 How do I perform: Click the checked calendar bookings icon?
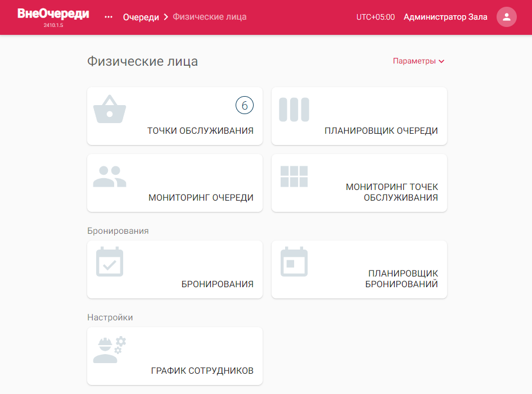pos(110,261)
